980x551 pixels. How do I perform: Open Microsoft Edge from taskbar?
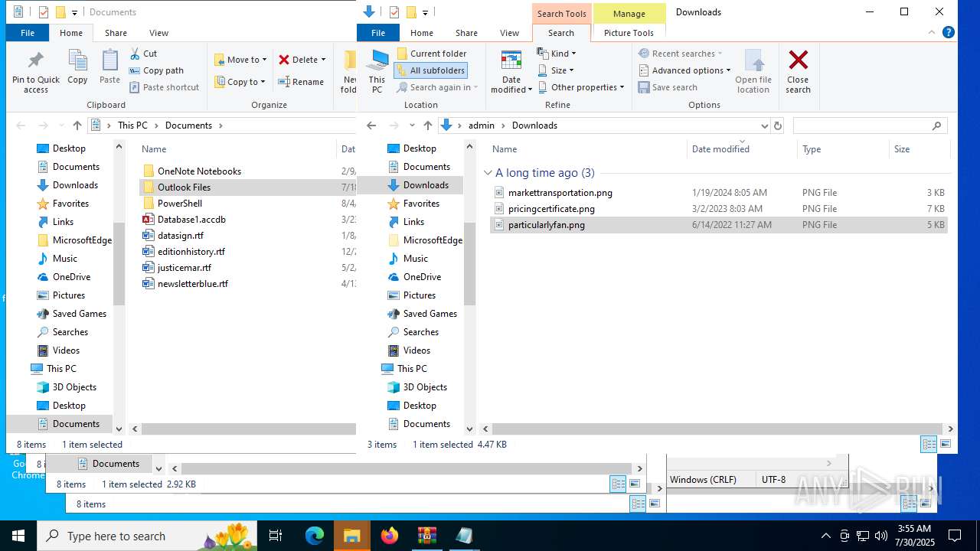[x=315, y=536]
